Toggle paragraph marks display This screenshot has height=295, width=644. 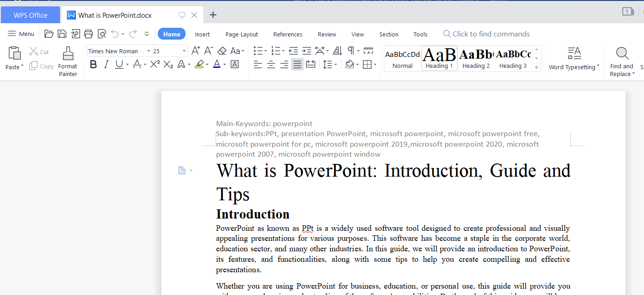pyautogui.click(x=351, y=51)
